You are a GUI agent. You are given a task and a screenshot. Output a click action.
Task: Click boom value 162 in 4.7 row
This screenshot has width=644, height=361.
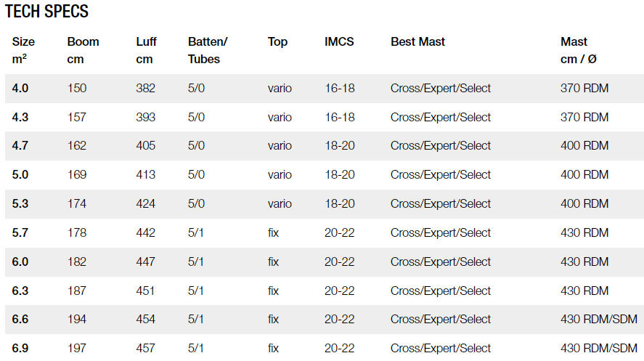click(x=77, y=146)
